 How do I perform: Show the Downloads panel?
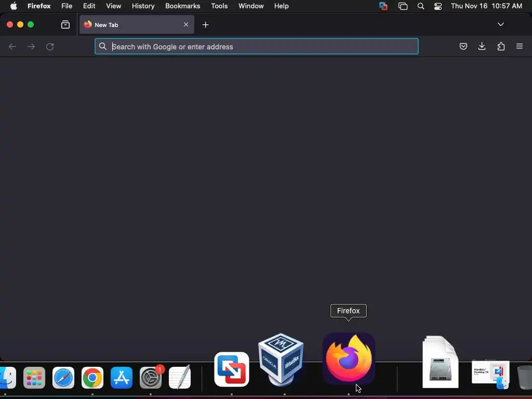pyautogui.click(x=482, y=46)
